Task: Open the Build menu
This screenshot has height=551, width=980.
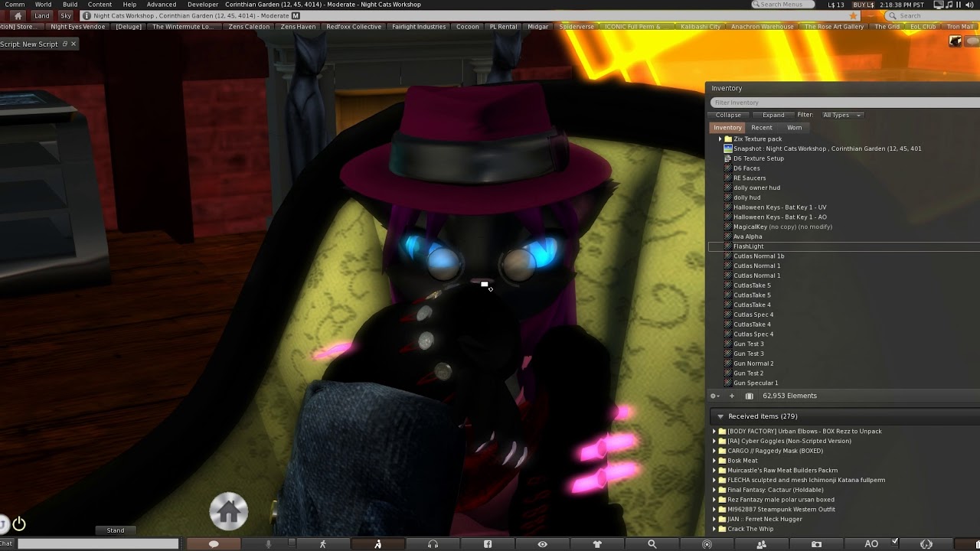Action: 70,5
